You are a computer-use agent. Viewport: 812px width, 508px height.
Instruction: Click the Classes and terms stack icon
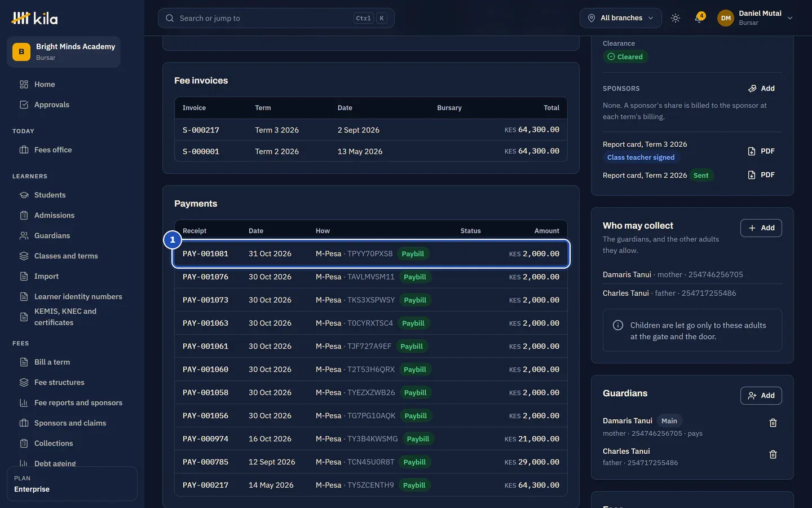[24, 256]
